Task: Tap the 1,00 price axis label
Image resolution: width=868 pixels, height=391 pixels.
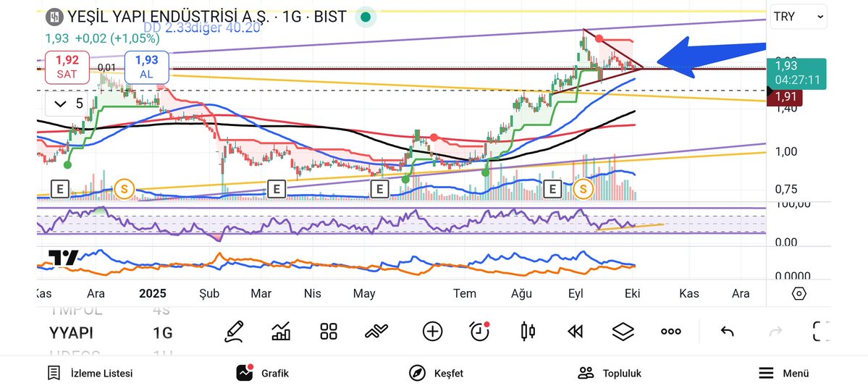Action: click(x=786, y=151)
